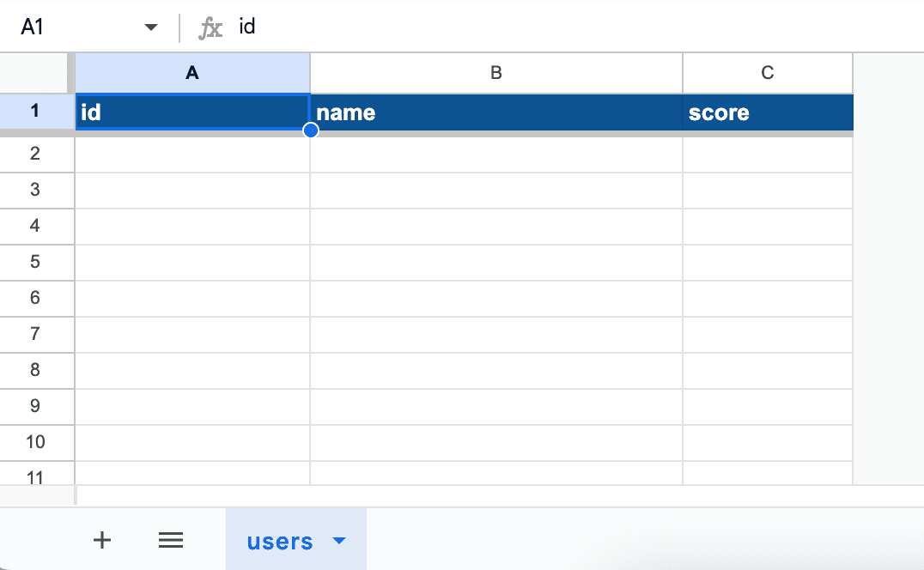The width and height of the screenshot is (924, 570).
Task: Open the all sheets list icon
Action: pyautogui.click(x=171, y=540)
